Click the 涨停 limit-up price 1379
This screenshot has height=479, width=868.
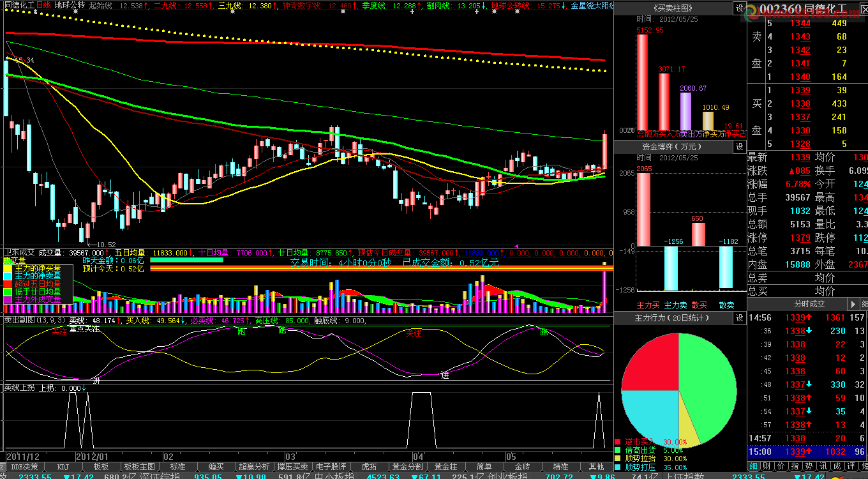[x=800, y=238]
